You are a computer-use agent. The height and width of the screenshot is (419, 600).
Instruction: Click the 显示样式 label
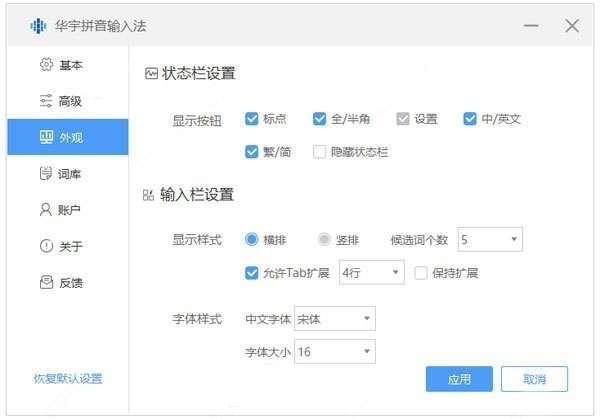(x=197, y=240)
